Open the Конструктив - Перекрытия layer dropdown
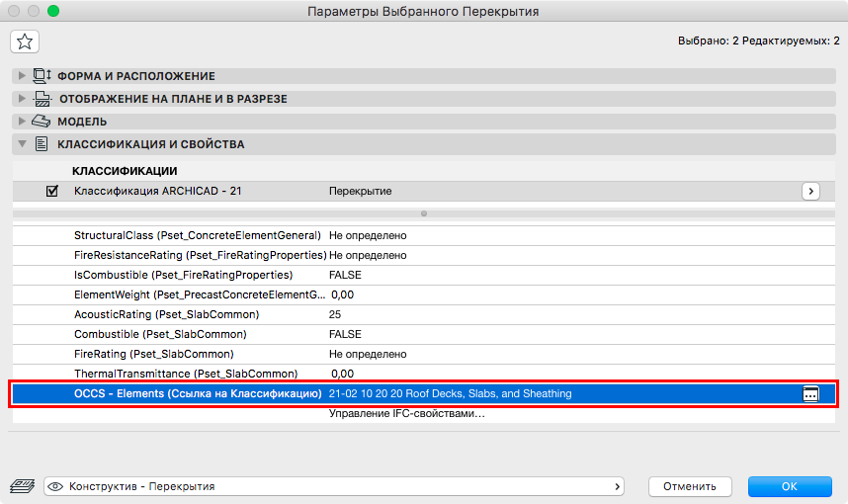The height and width of the screenshot is (504, 848). [334, 486]
